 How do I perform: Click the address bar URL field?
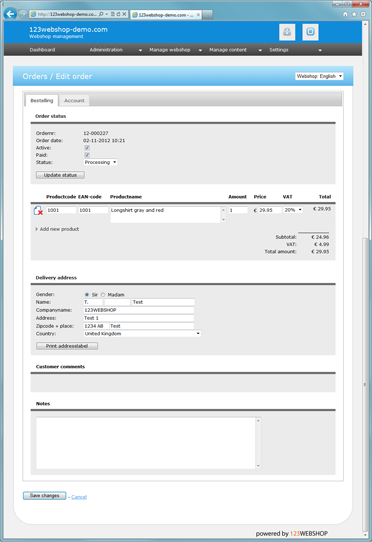point(67,14)
